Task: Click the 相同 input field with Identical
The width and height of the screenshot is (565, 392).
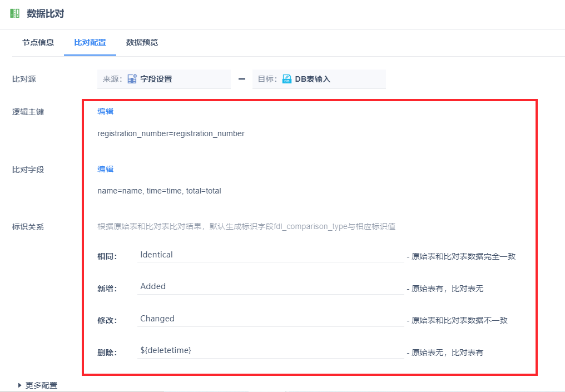Action: pos(270,255)
